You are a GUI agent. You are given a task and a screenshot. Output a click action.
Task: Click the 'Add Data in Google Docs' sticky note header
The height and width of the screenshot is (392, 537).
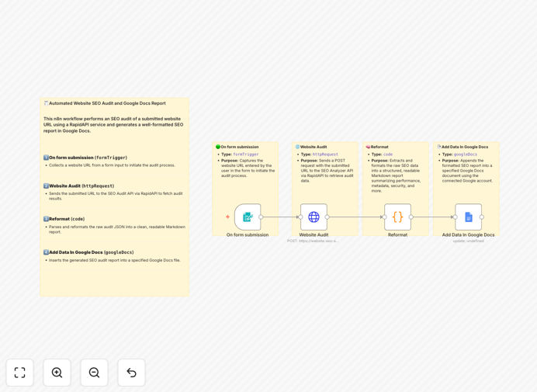463,147
